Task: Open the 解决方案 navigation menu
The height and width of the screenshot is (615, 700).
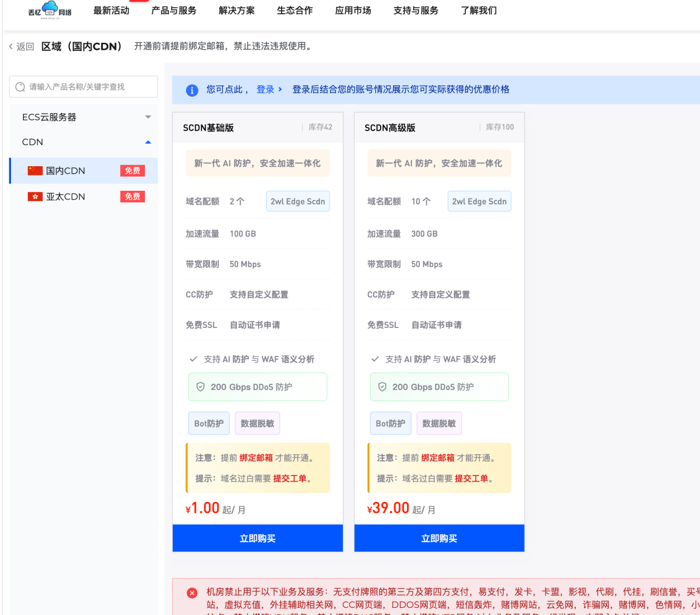Action: tap(236, 10)
